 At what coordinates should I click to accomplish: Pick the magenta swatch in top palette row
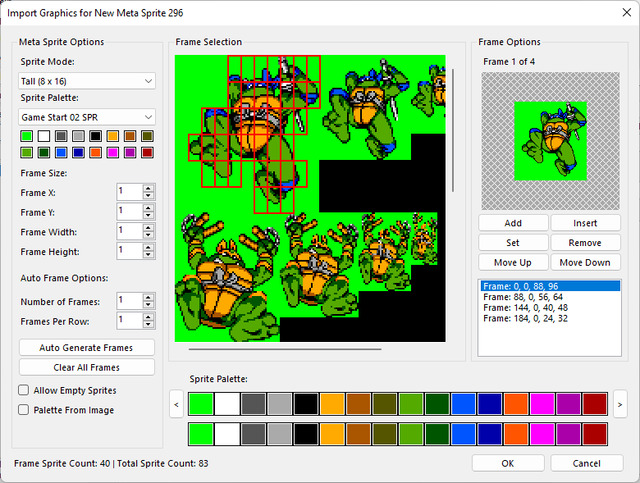click(542, 403)
